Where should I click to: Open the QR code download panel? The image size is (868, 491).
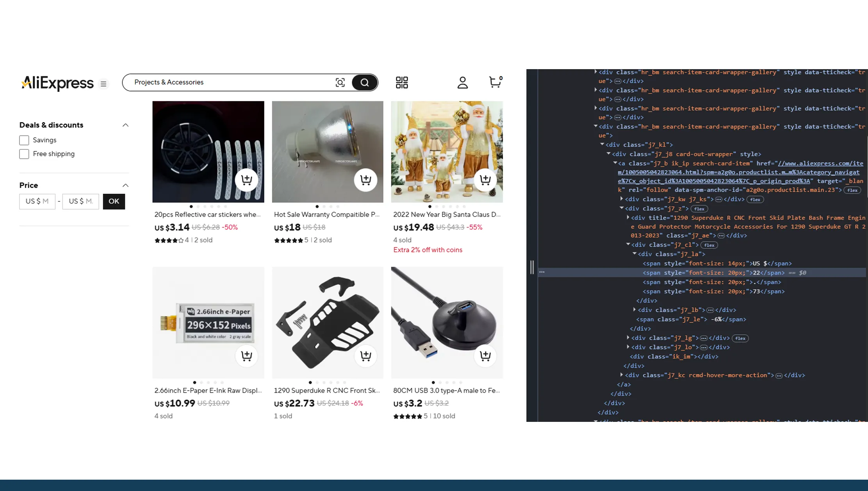pos(401,82)
